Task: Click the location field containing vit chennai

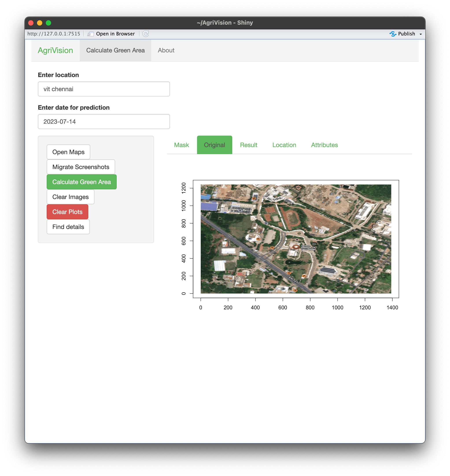Action: (x=104, y=89)
